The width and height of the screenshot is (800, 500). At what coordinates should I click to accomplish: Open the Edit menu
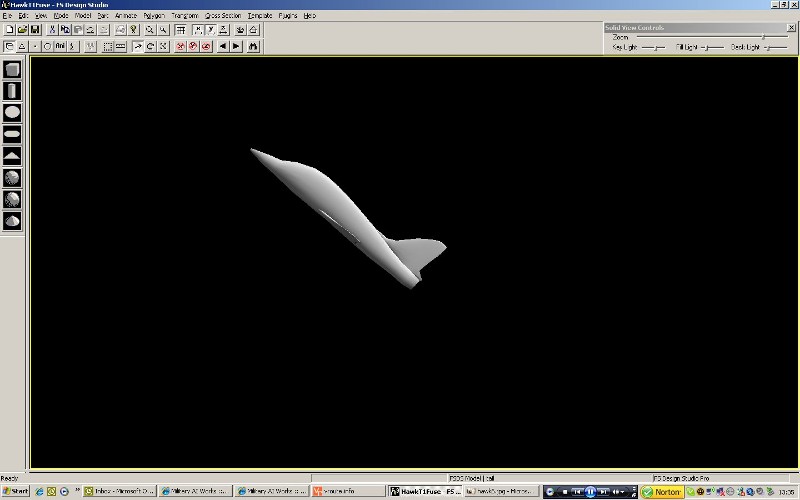(23, 16)
